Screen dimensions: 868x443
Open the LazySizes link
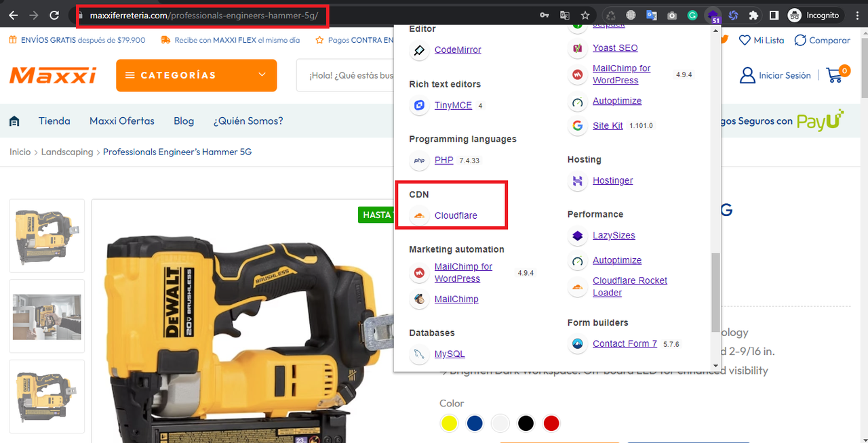(x=614, y=236)
